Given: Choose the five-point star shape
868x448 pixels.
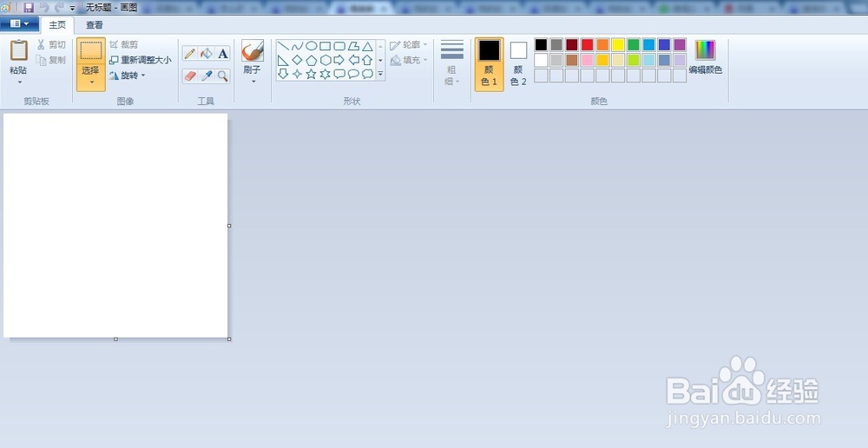Looking at the screenshot, I should [312, 74].
